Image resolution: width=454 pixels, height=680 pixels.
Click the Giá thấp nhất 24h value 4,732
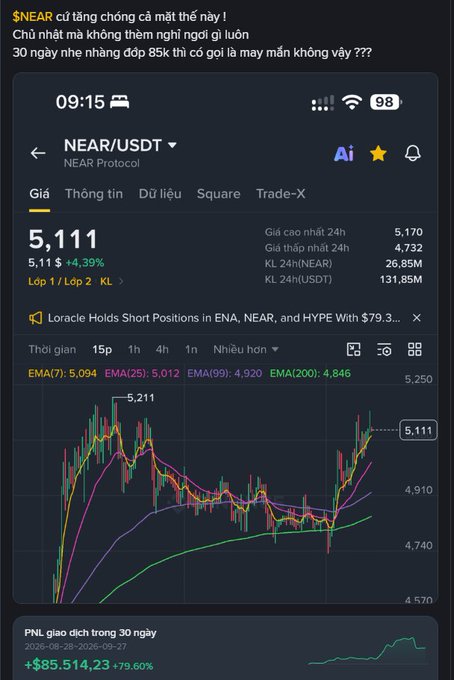point(408,248)
